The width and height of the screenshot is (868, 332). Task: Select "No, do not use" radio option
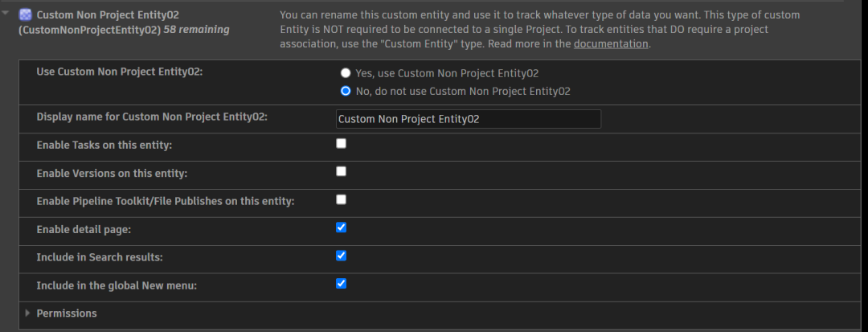click(346, 91)
